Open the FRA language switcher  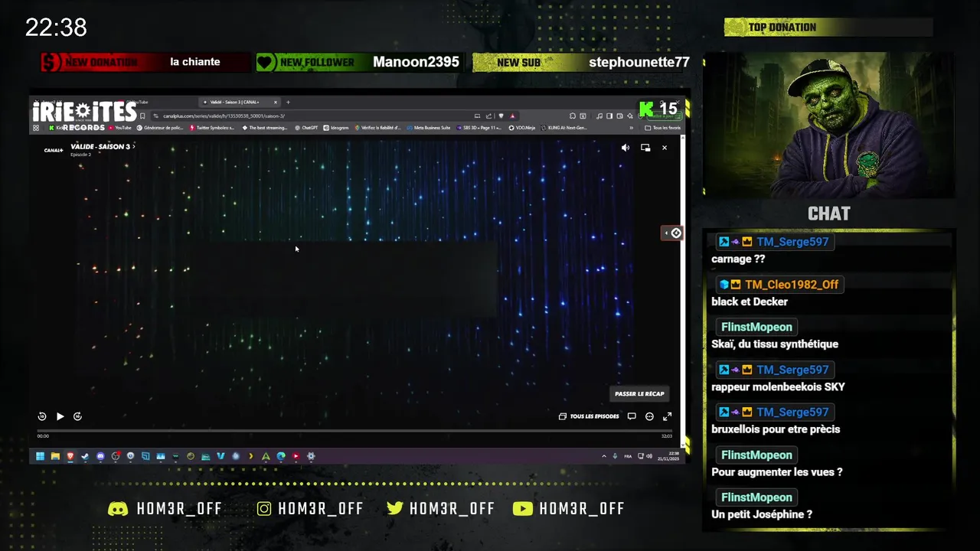click(x=628, y=456)
